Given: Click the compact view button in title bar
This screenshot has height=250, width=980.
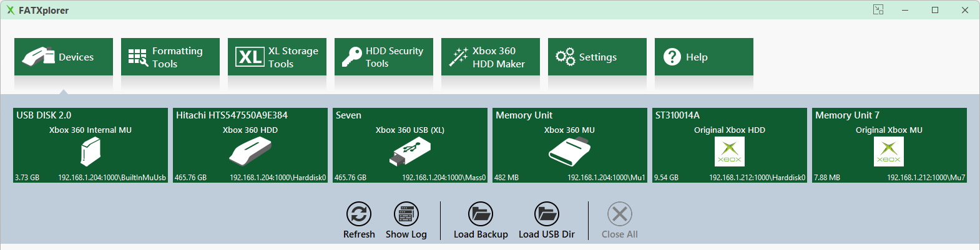Looking at the screenshot, I should pos(878,10).
